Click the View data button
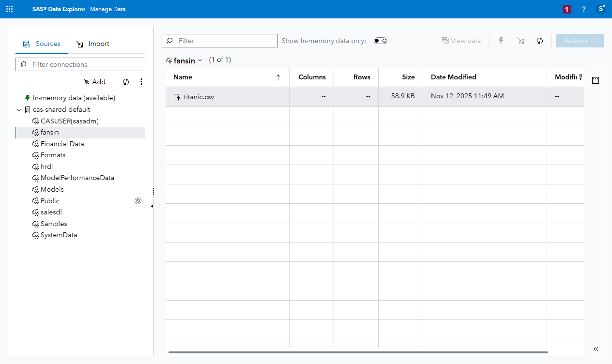This screenshot has height=364, width=612. click(461, 41)
